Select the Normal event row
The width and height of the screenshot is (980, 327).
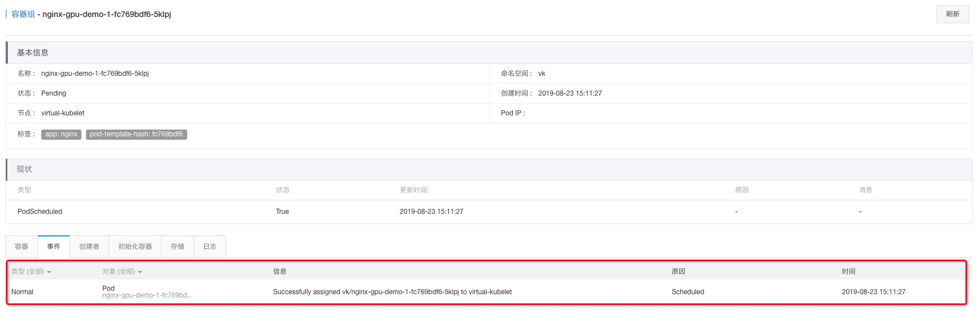pos(486,292)
